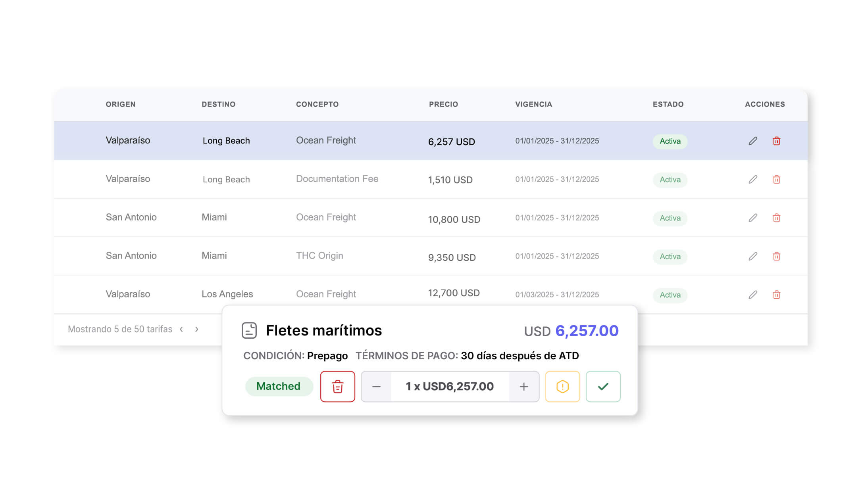Screen dimensions: 860x504
Task: Delete the THC Origin tariff row
Action: pos(776,257)
